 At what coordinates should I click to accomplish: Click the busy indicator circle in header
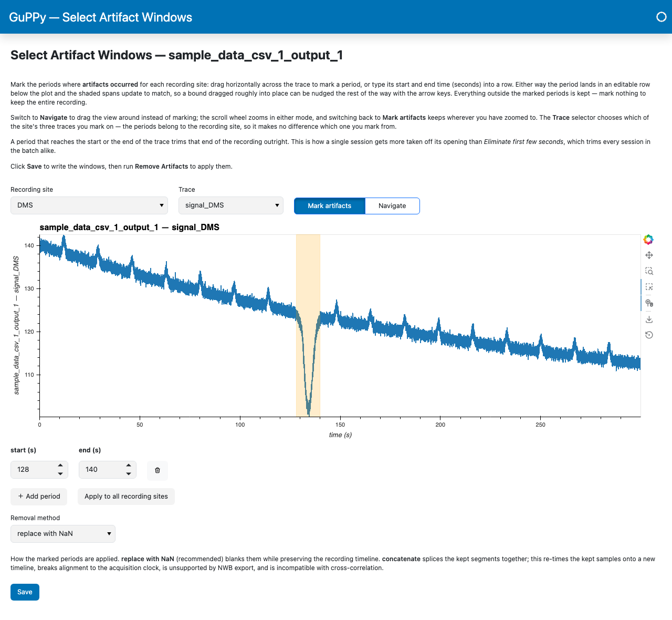(x=661, y=17)
